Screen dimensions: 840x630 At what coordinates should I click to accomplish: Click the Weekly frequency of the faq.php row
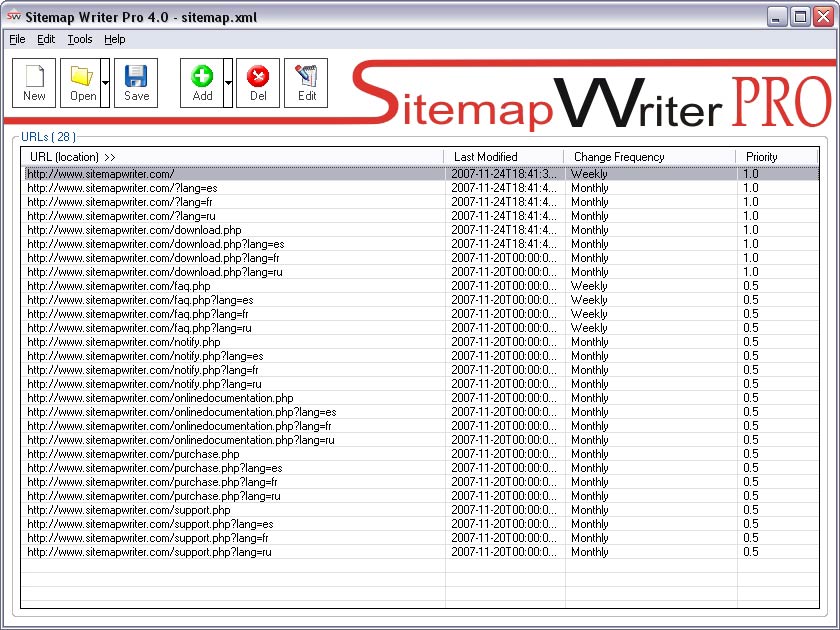click(589, 286)
